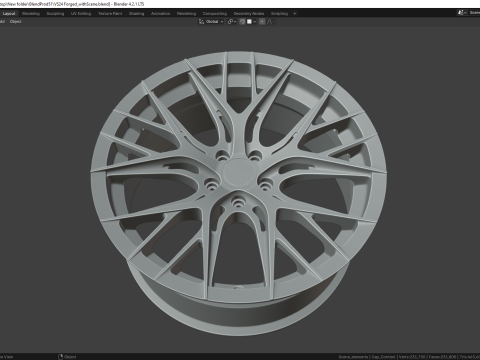Viewport: 480px width, 360px height.
Task: Click the Object mode label in status bar
Action: (x=70, y=357)
